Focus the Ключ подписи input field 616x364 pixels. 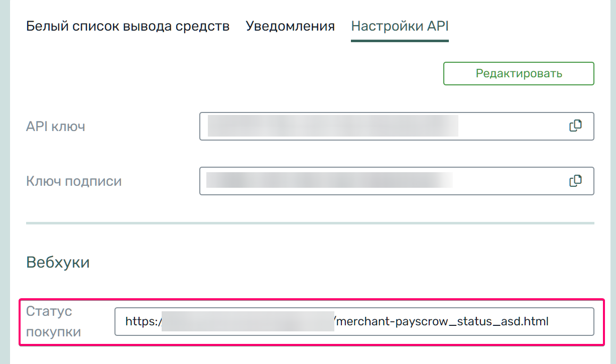point(507,181)
